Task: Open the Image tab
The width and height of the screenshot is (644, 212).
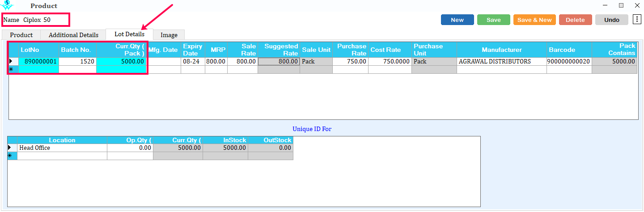Action: point(169,35)
